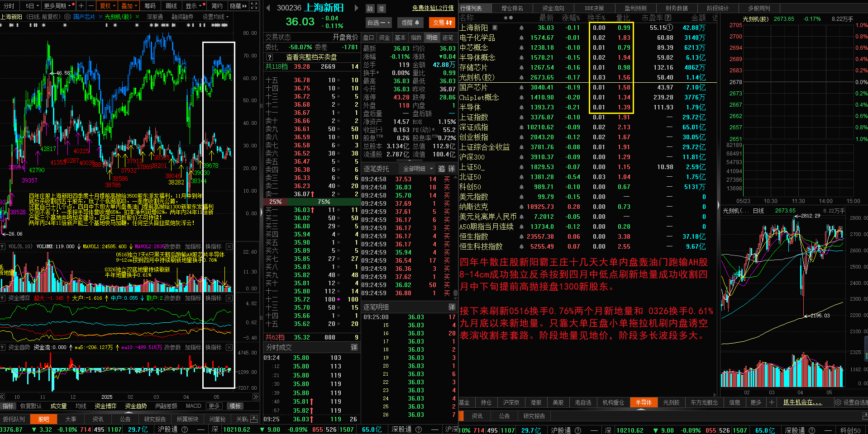Expand 设置均线 dropdown
868x434 pixels.
point(215,17)
